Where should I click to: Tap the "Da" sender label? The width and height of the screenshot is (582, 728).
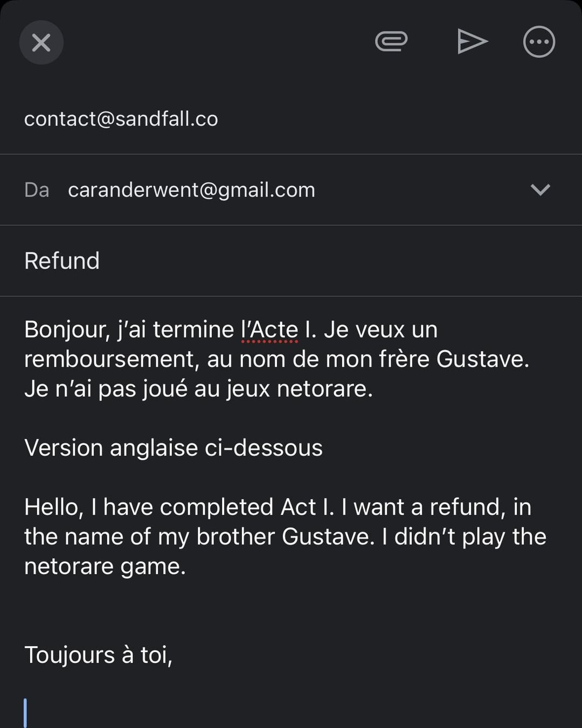click(x=37, y=190)
